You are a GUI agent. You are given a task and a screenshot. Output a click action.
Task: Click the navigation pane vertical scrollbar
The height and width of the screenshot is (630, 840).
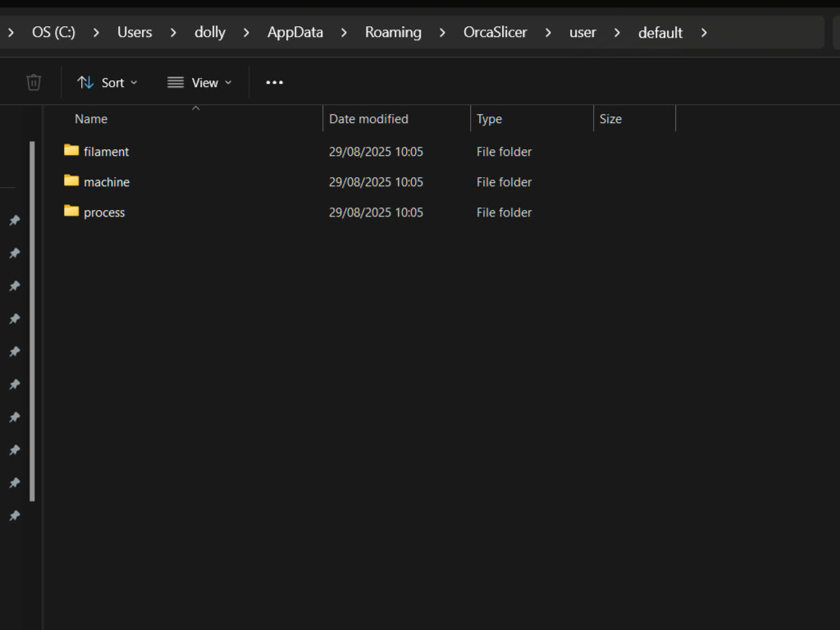[x=32, y=320]
